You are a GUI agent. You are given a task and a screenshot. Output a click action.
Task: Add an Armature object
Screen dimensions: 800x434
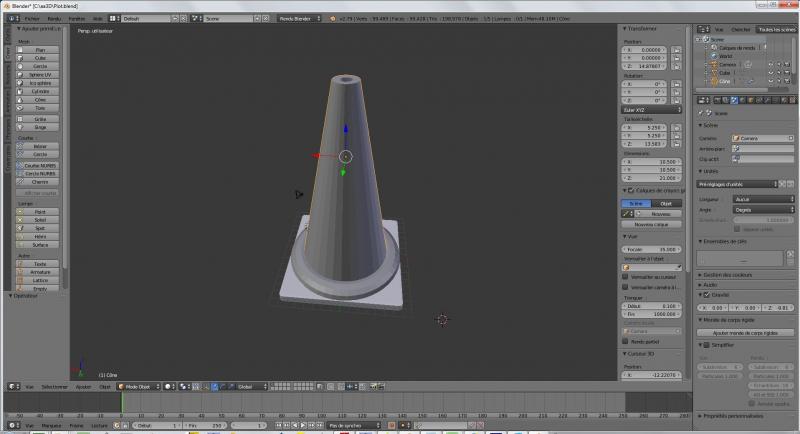(40, 272)
